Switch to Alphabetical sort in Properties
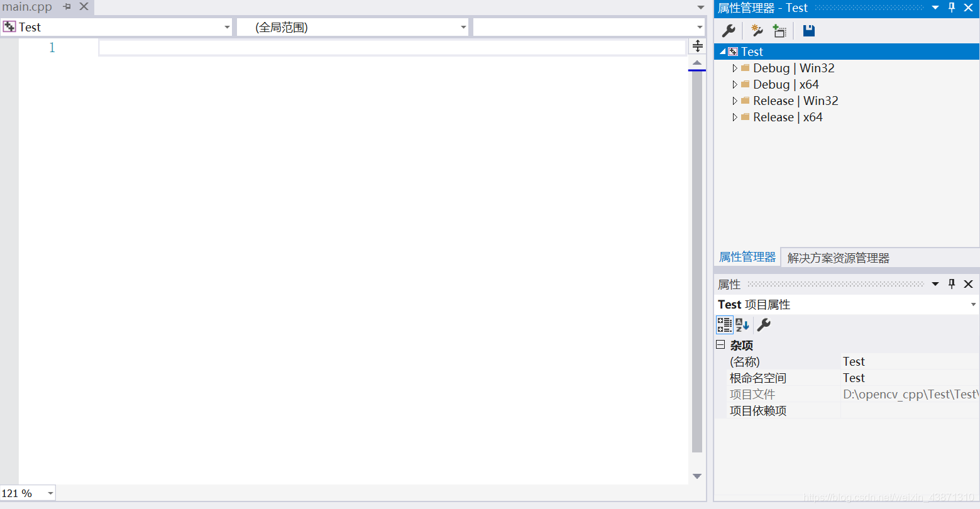Image resolution: width=980 pixels, height=509 pixels. [x=742, y=325]
